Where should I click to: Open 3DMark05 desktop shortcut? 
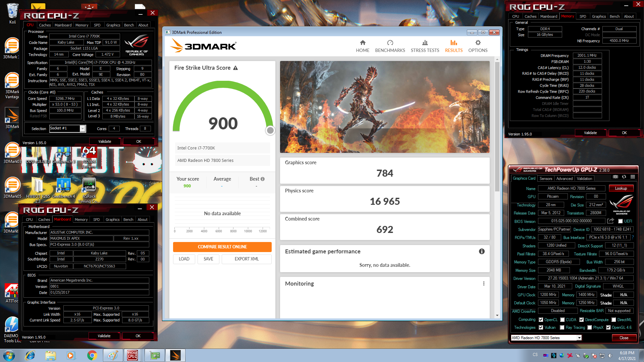click(12, 188)
